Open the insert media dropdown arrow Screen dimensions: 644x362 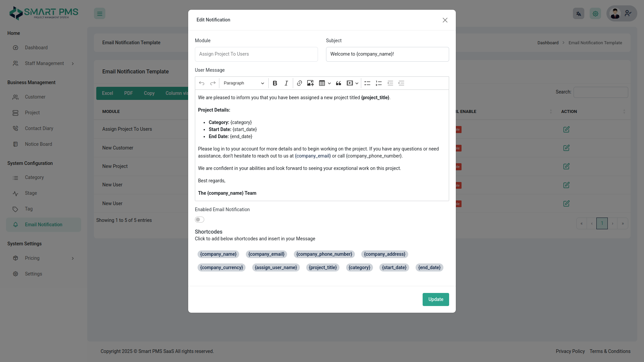(357, 83)
